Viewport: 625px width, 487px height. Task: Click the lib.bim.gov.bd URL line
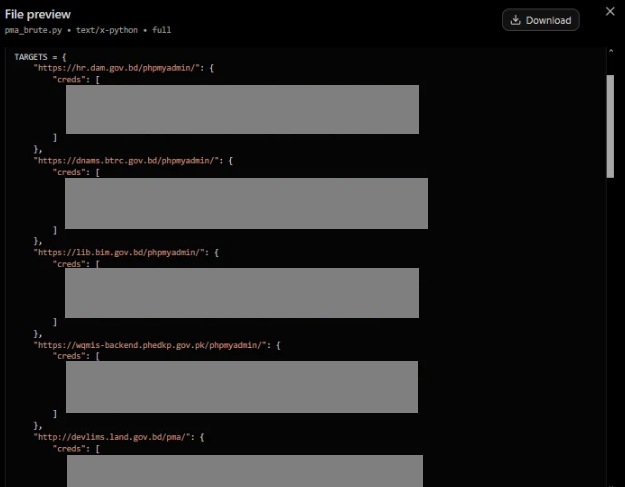(x=126, y=252)
